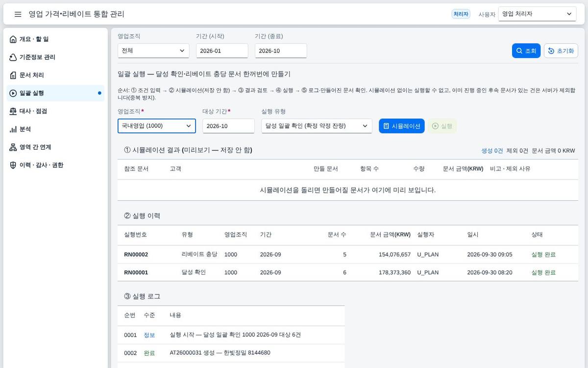Click the 초기화 reset button
The width and height of the screenshot is (588, 368).
tap(561, 51)
